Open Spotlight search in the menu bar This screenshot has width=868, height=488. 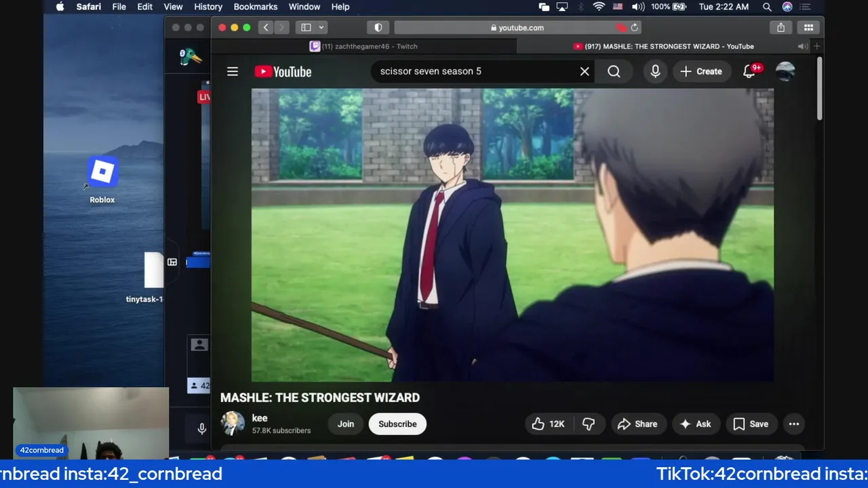[x=767, y=7]
